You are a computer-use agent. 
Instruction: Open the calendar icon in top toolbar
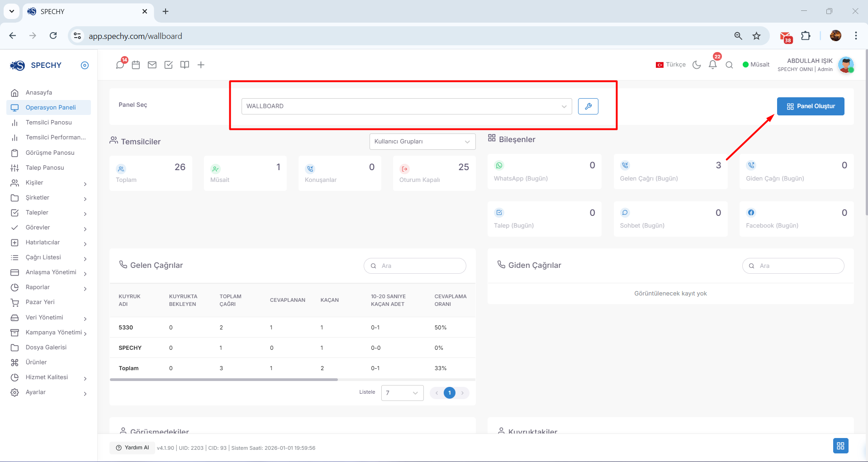pos(136,65)
